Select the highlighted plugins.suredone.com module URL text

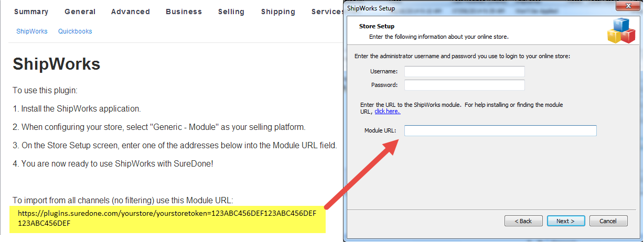167,218
